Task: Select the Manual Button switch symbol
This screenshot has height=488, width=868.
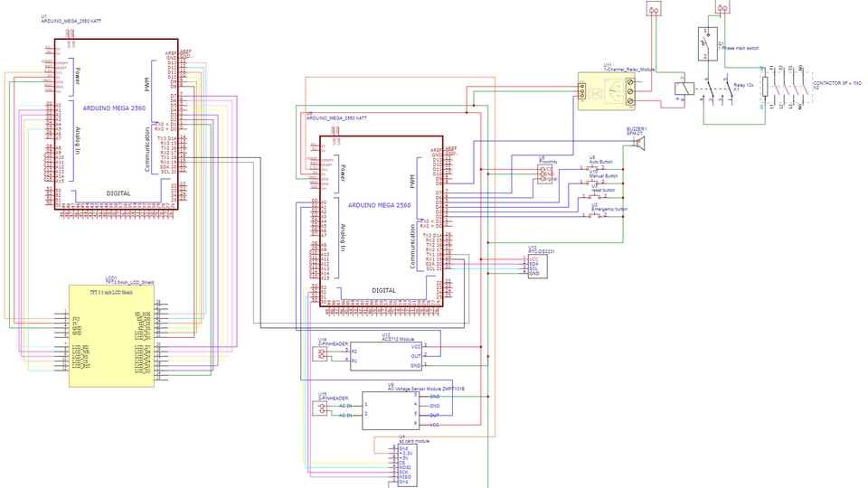Action: pos(598,182)
